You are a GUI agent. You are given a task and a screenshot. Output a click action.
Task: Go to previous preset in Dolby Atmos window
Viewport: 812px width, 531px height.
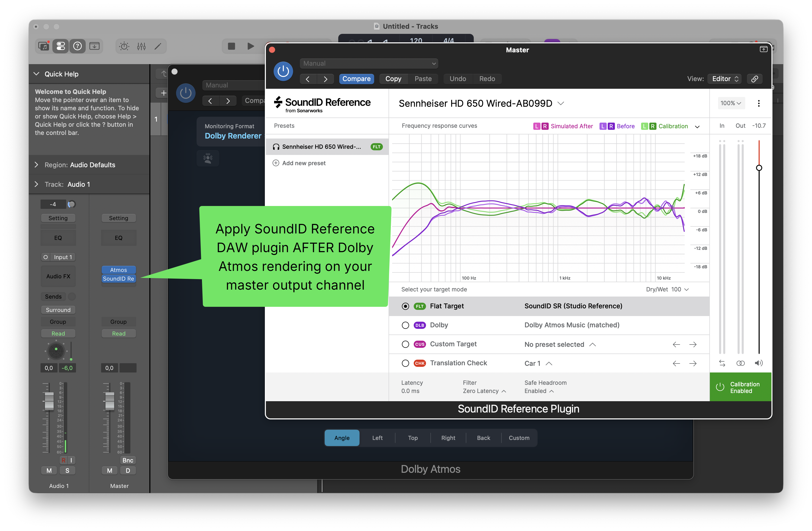(210, 101)
